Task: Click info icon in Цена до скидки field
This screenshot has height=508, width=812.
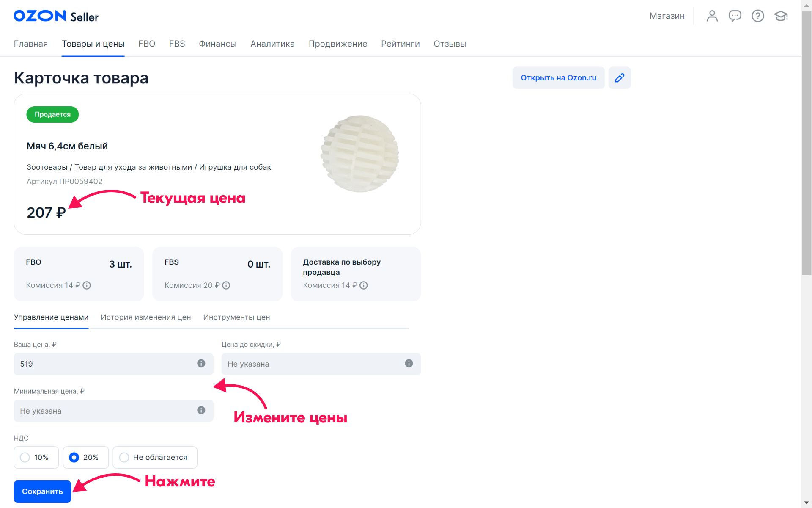Action: pyautogui.click(x=409, y=363)
